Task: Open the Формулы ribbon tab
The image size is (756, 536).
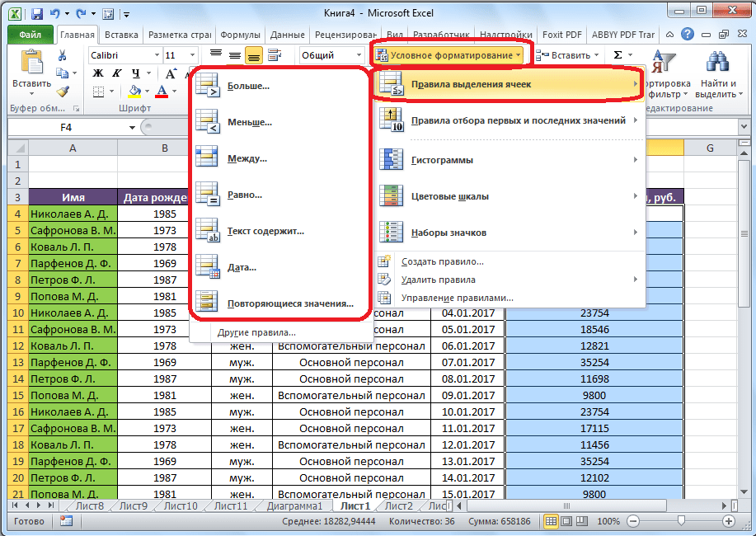Action: point(241,35)
